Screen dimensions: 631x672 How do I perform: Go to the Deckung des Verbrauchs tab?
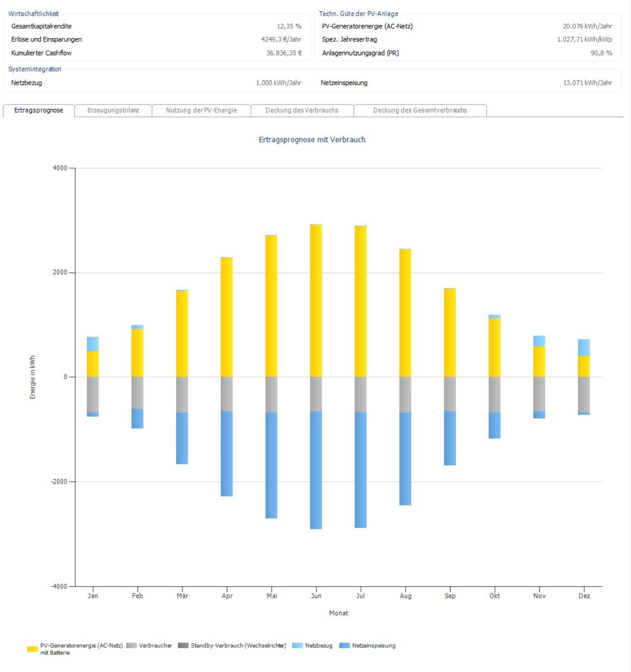pyautogui.click(x=302, y=110)
